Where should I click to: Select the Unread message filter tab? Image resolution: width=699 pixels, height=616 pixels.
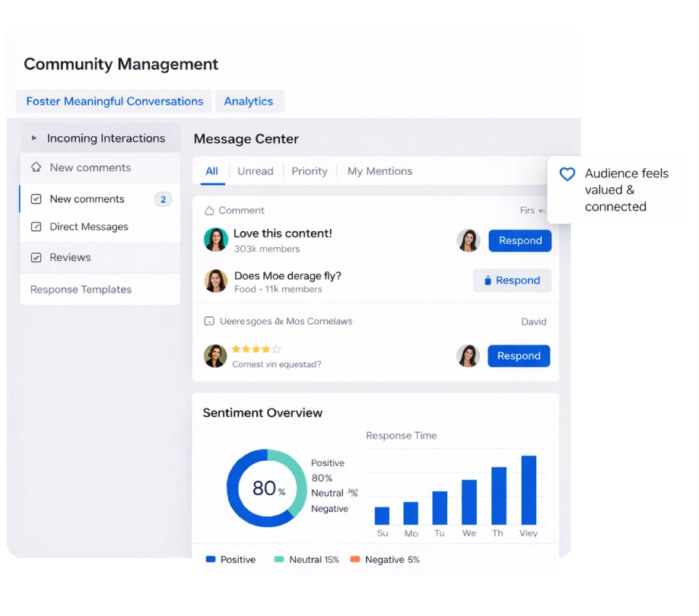255,172
